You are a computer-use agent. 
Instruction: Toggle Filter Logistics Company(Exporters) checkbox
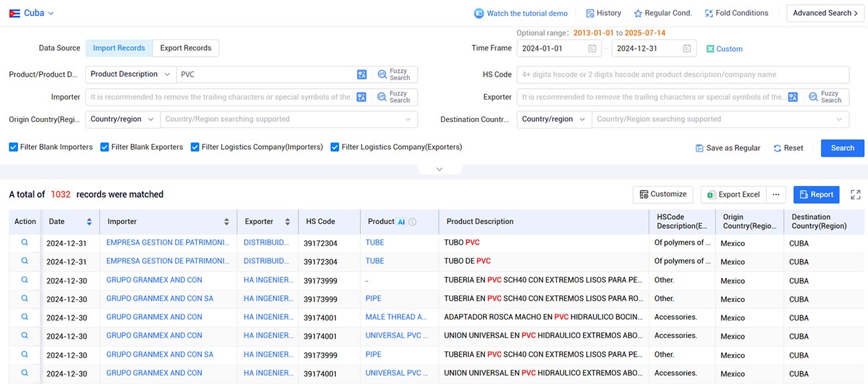(335, 147)
